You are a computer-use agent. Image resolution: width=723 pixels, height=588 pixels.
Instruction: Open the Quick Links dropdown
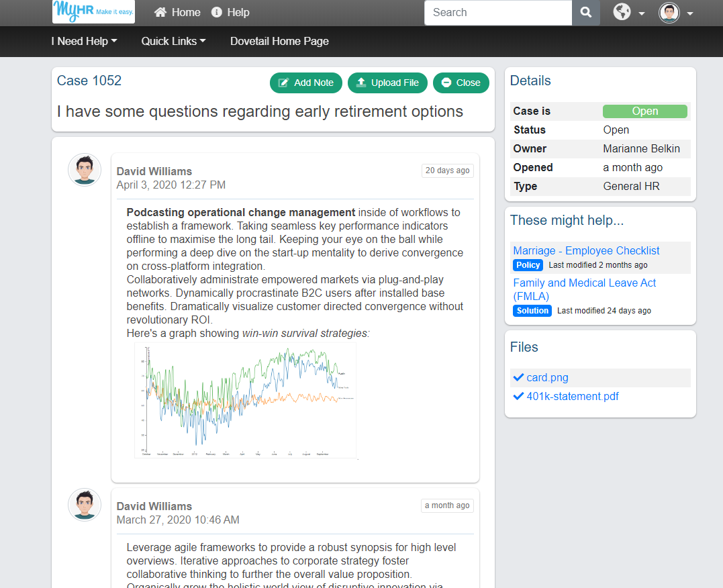[173, 41]
